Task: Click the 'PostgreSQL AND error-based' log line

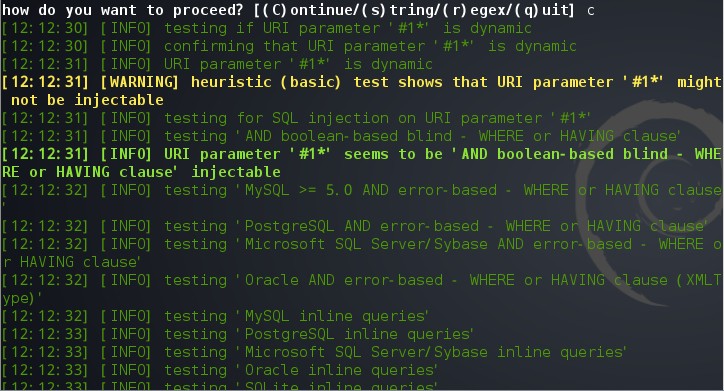Action: tap(355, 226)
